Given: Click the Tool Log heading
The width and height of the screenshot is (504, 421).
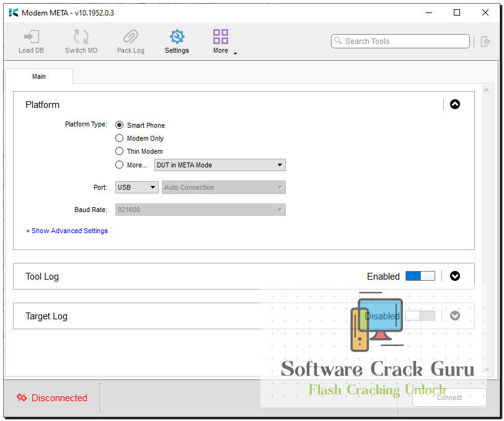Looking at the screenshot, I should (x=42, y=277).
